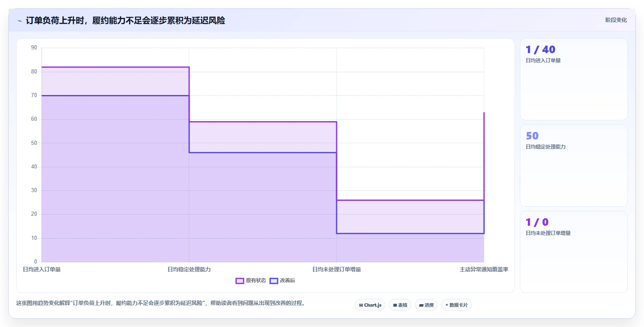Open the 50 日均稳定处理能力 card

[574, 166]
